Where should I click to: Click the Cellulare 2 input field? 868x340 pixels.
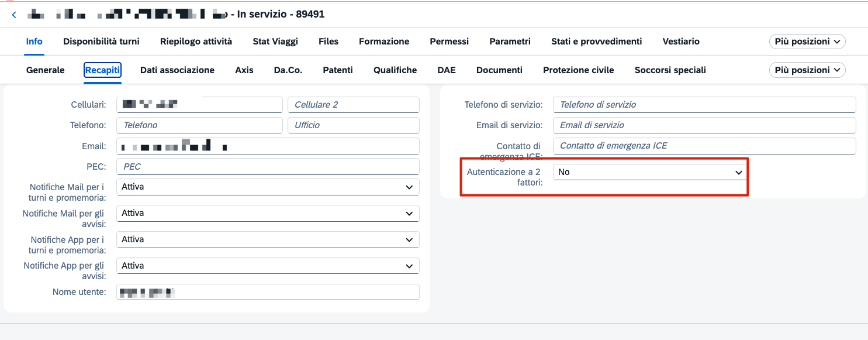click(354, 105)
